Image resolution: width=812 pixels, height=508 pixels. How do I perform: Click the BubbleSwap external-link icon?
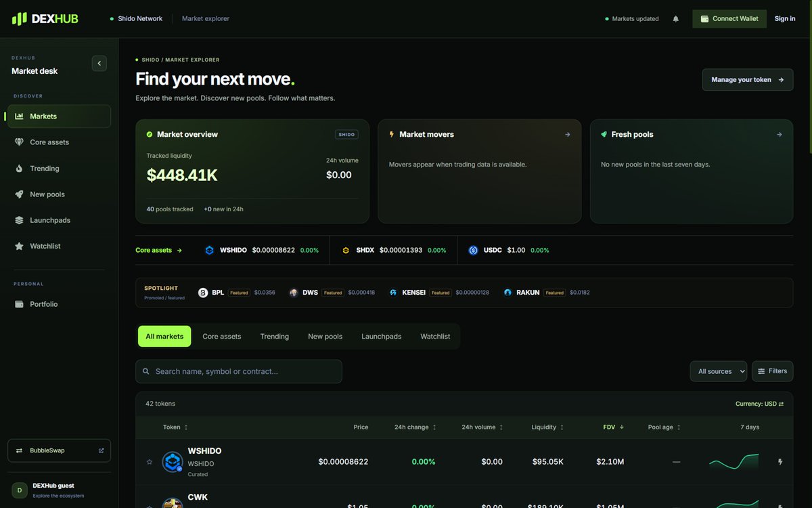click(x=101, y=450)
